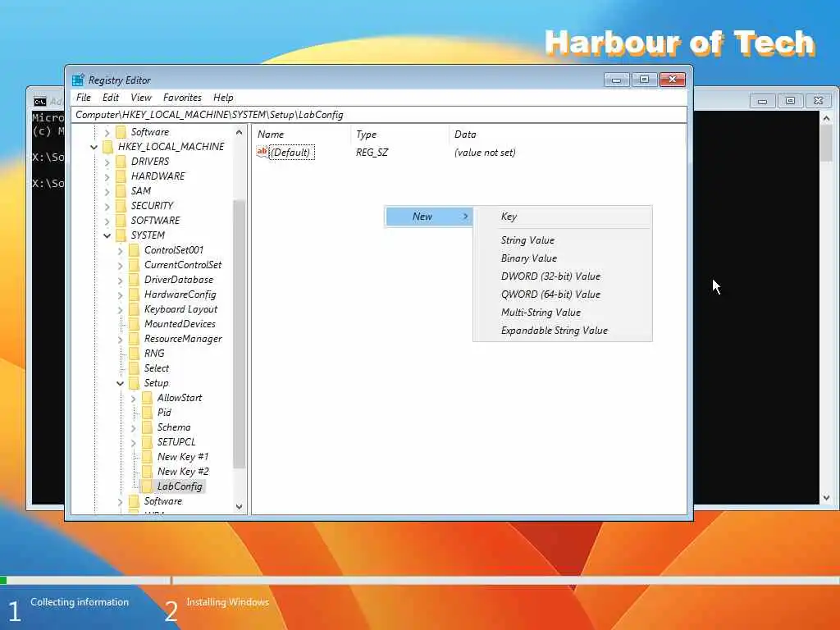Expand the ResourceManager key

point(120,339)
